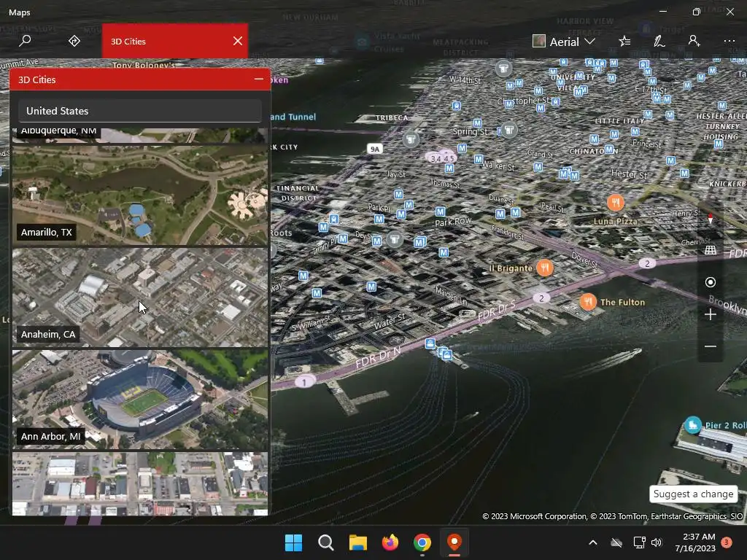Select The Fulton restaurant pin
The height and width of the screenshot is (560, 747).
[x=588, y=302]
